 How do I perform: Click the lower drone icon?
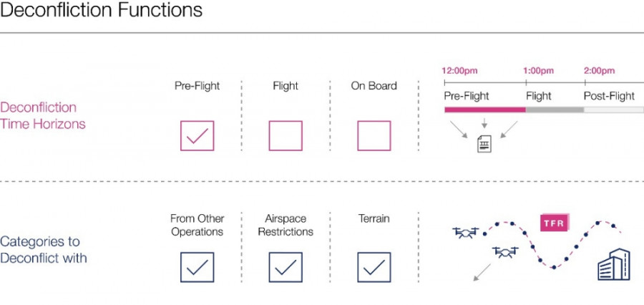[x=505, y=251]
